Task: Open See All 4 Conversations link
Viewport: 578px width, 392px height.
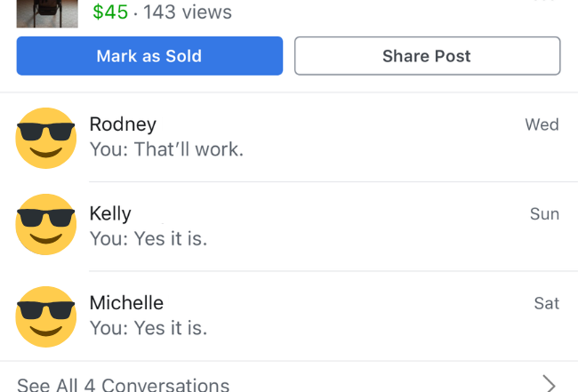Action: click(124, 384)
